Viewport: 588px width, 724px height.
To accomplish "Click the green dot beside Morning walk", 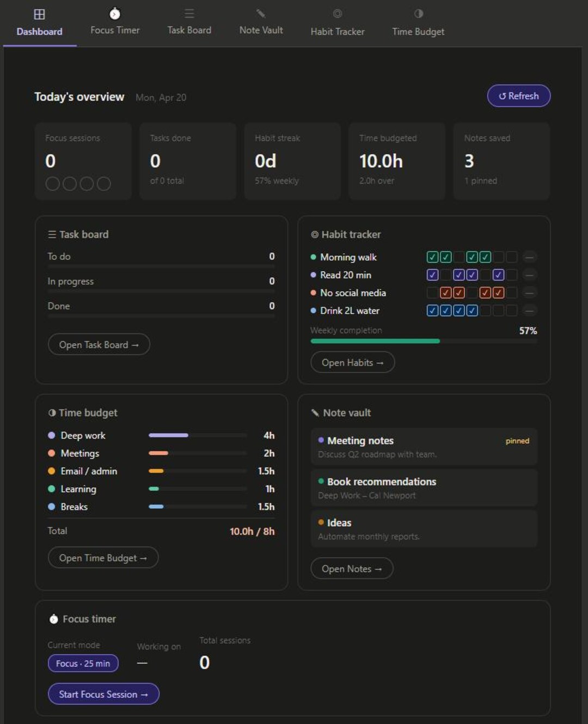I will coord(314,257).
